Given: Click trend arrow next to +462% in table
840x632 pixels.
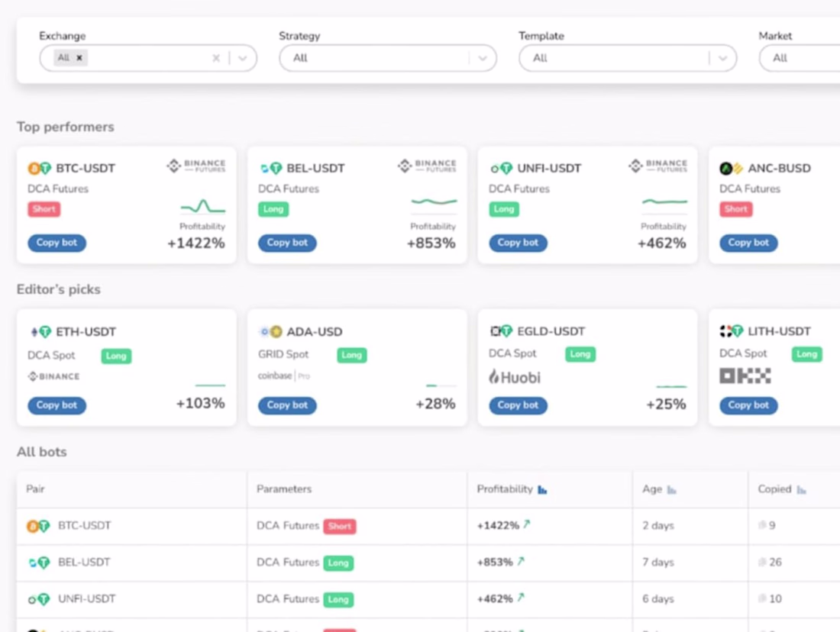Looking at the screenshot, I should point(521,598).
